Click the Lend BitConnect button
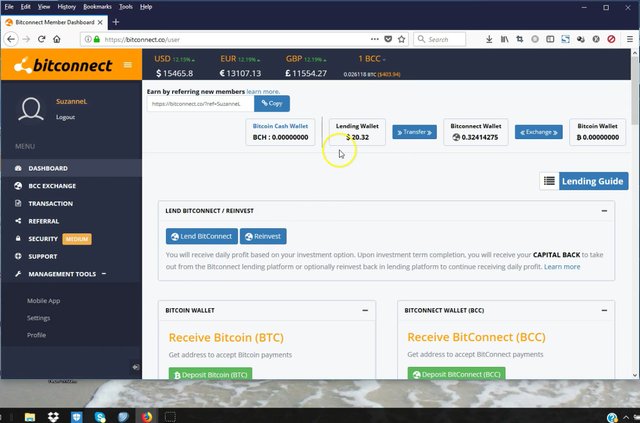The width and height of the screenshot is (640, 423). (x=202, y=236)
